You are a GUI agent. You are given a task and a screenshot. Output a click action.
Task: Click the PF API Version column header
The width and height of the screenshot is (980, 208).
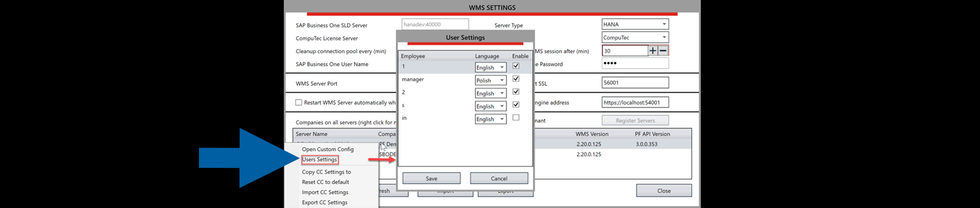(x=652, y=134)
